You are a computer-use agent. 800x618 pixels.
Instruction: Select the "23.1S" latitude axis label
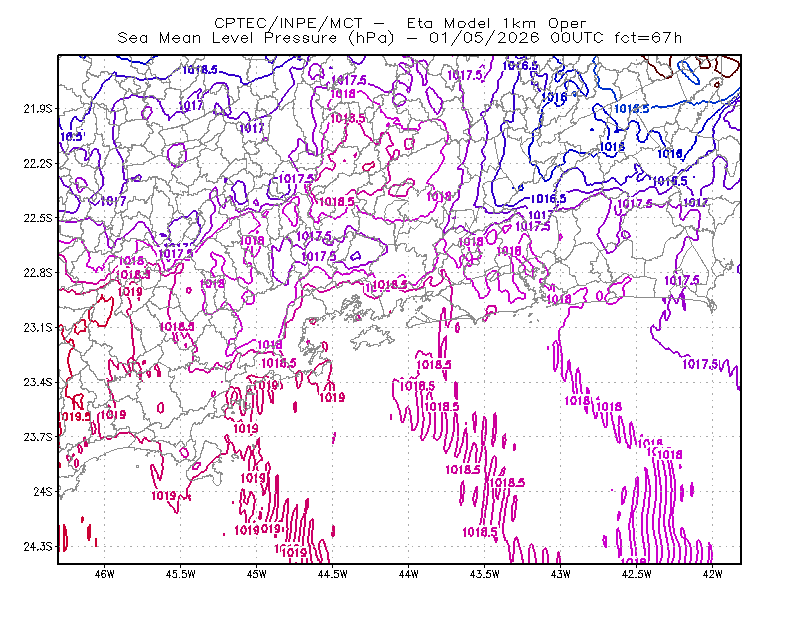[38, 327]
